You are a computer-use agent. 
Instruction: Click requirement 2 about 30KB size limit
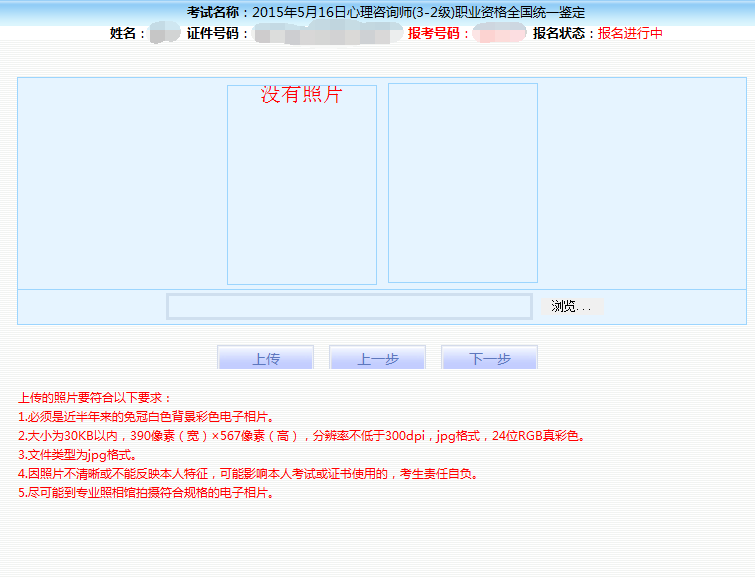(300, 436)
